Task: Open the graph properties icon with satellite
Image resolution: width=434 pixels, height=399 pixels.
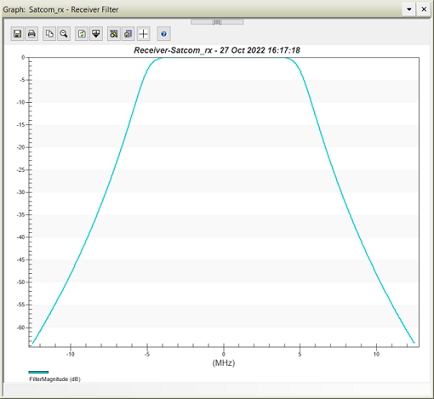Action: point(114,34)
